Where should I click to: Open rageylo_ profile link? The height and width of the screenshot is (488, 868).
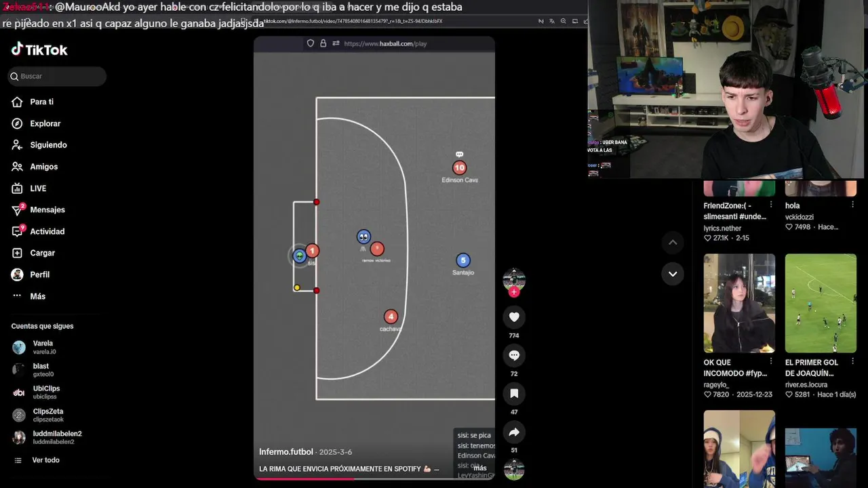717,385
